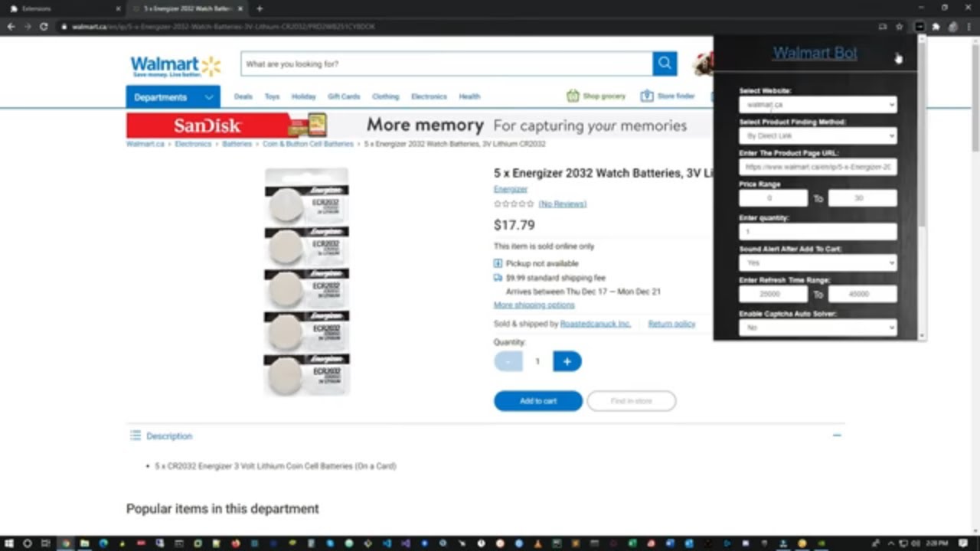980x551 pixels.
Task: Collapse the Description section with minus icon
Action: pos(837,435)
